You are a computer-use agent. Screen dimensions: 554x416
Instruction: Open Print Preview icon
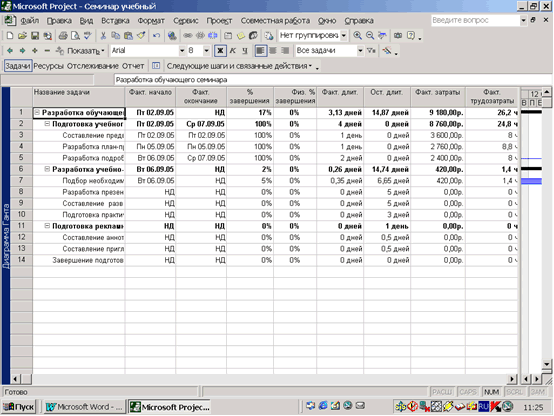(75, 36)
